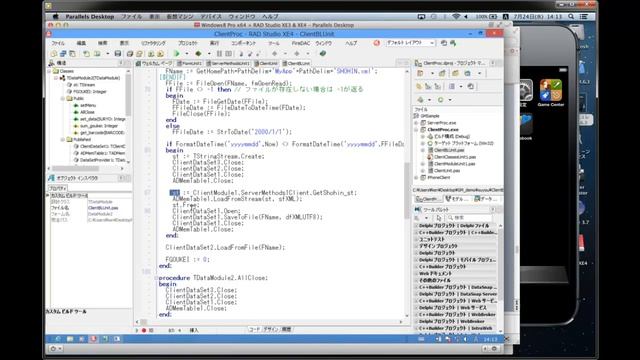Select the setMenu method in Structure tree
This screenshot has width=640, height=360.
pos(88,105)
